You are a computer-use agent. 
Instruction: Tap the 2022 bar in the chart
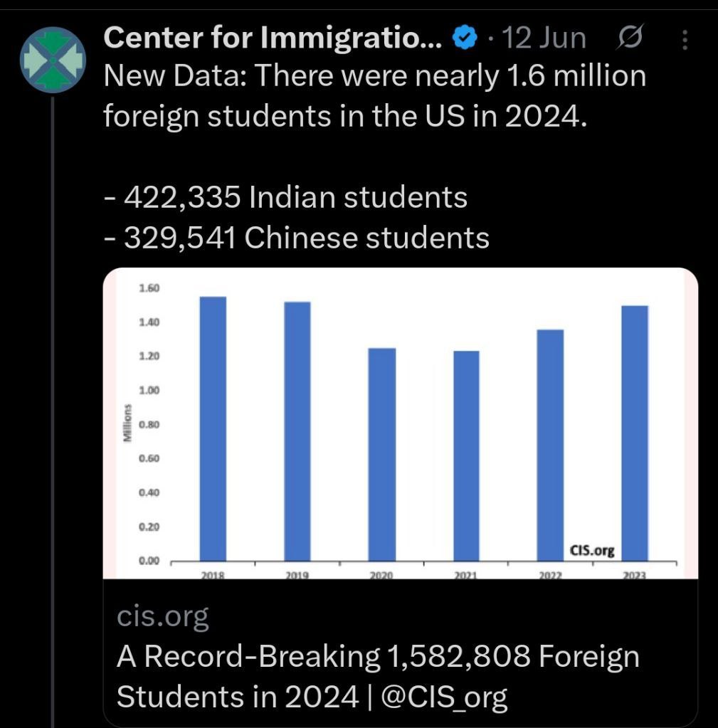(x=551, y=445)
